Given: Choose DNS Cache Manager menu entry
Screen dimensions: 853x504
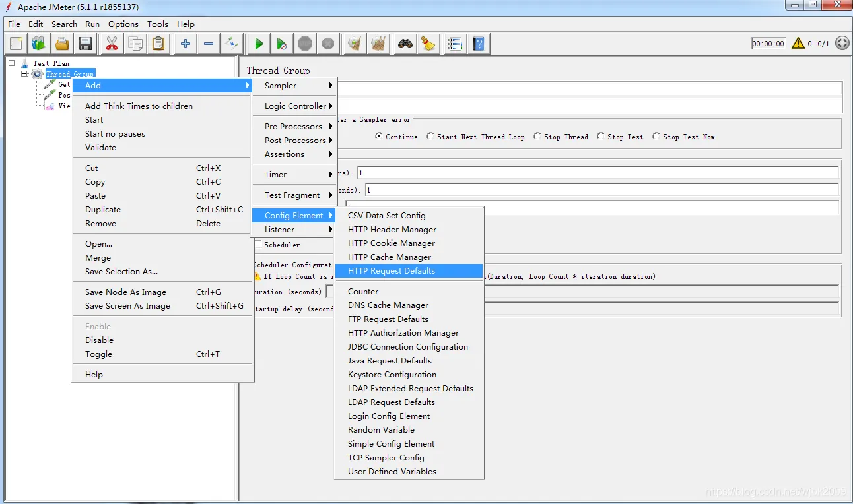Looking at the screenshot, I should tap(409, 305).
